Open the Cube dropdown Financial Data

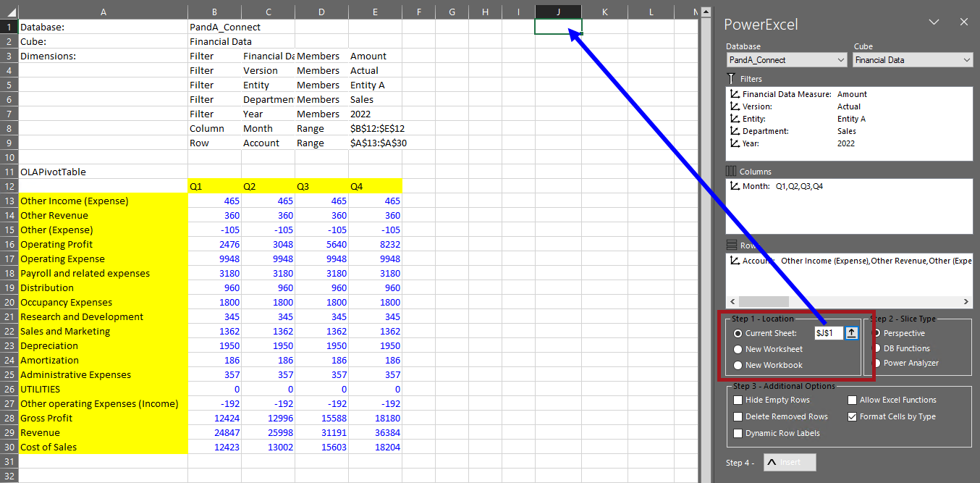tap(913, 60)
